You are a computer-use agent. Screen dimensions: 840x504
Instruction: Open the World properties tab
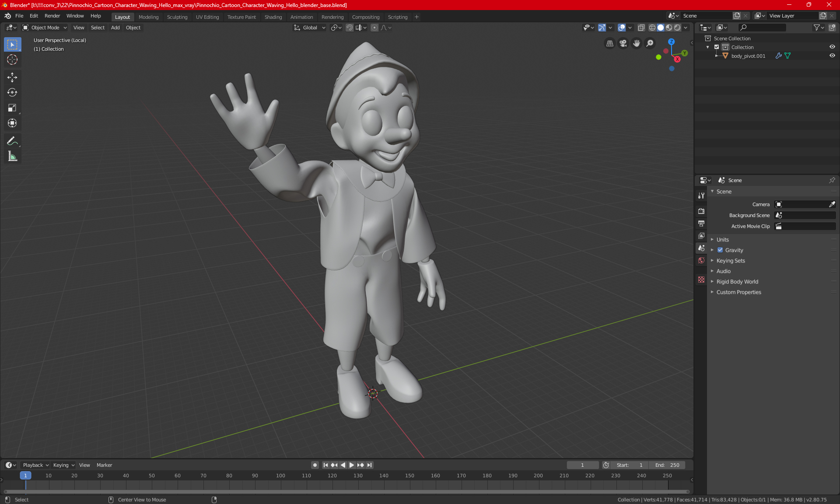(701, 260)
